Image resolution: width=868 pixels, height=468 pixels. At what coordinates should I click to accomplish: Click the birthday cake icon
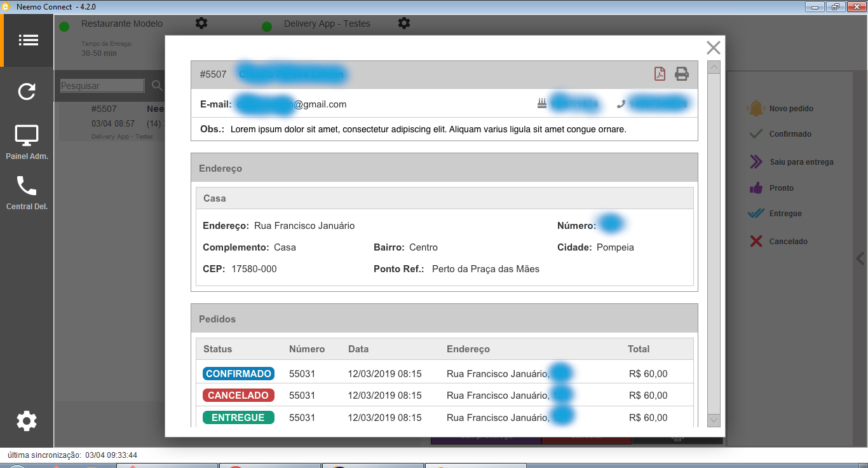coord(541,104)
